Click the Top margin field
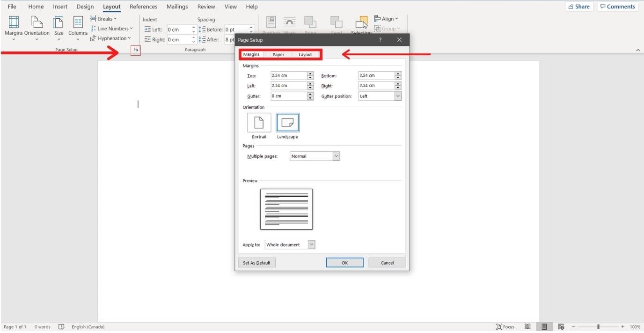The height and width of the screenshot is (333, 644). point(289,75)
